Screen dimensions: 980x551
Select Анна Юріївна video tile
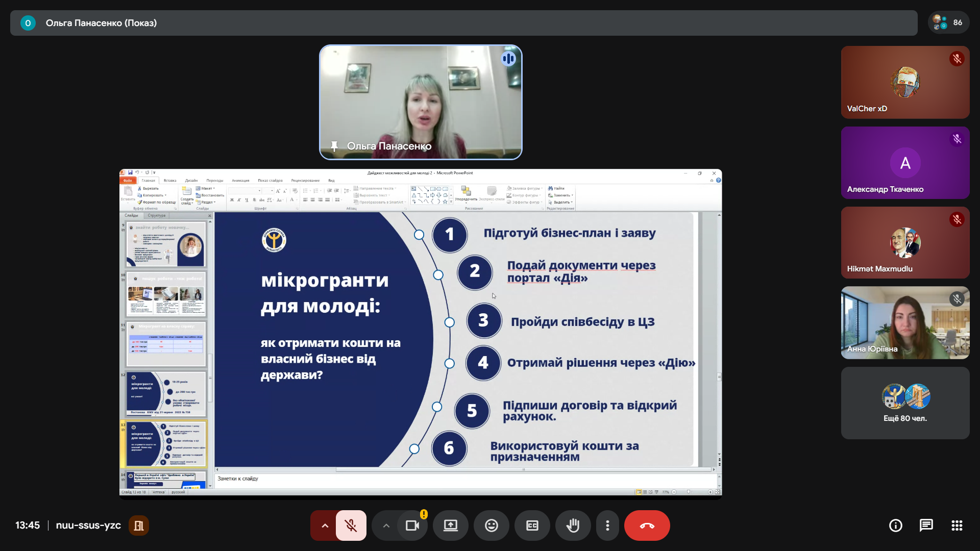point(905,322)
